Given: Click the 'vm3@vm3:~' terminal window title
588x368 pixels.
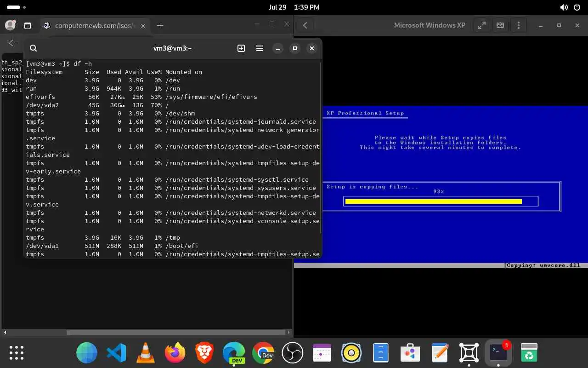Looking at the screenshot, I should 172,48.
